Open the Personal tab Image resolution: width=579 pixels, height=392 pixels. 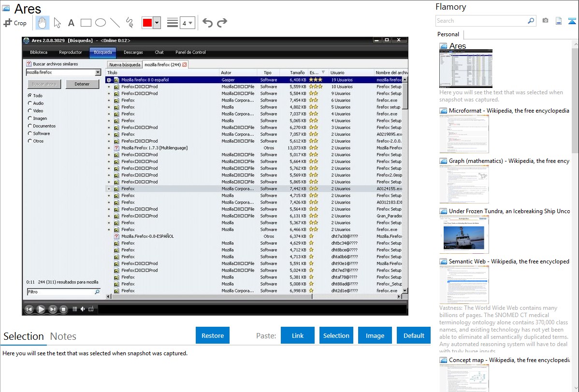pyautogui.click(x=449, y=34)
